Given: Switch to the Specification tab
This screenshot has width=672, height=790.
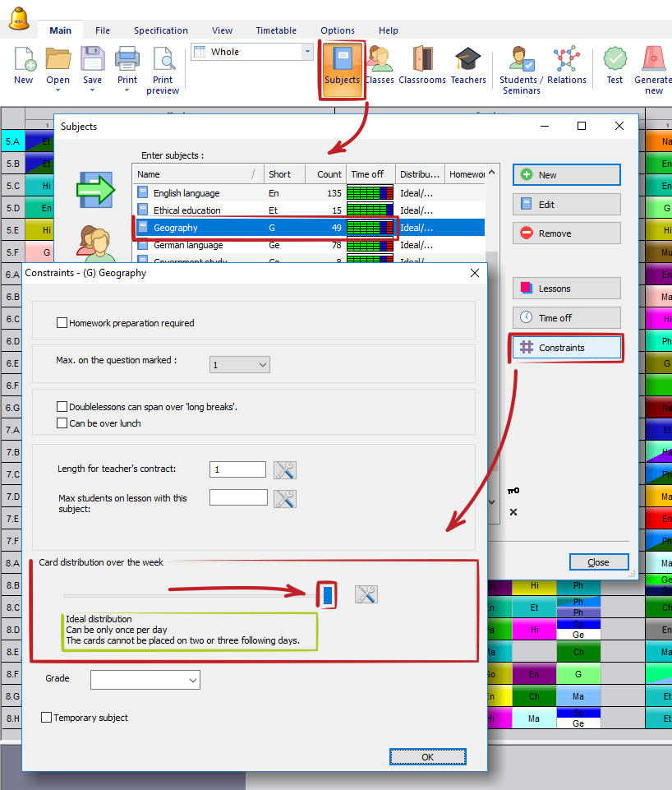Looking at the screenshot, I should 161,30.
